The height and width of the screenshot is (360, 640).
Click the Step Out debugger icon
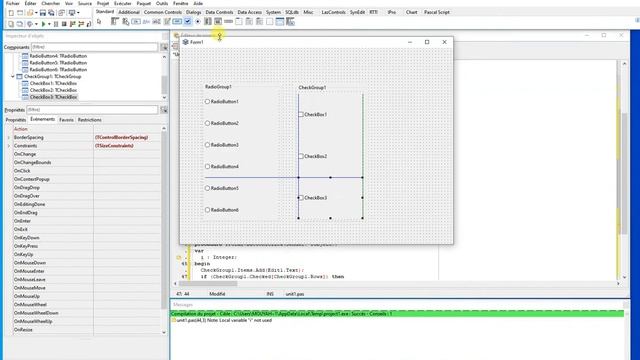tap(88, 24)
